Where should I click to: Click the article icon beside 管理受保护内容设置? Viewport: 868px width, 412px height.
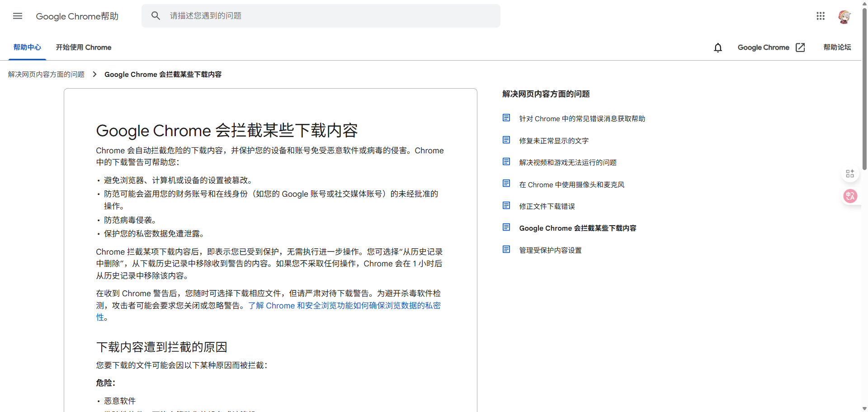[x=506, y=250]
